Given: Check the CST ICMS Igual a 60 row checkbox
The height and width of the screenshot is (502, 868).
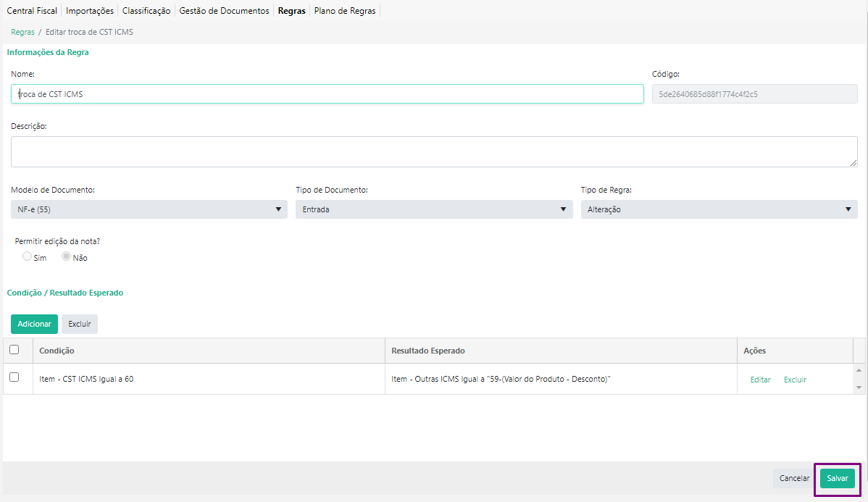Looking at the screenshot, I should click(x=14, y=377).
